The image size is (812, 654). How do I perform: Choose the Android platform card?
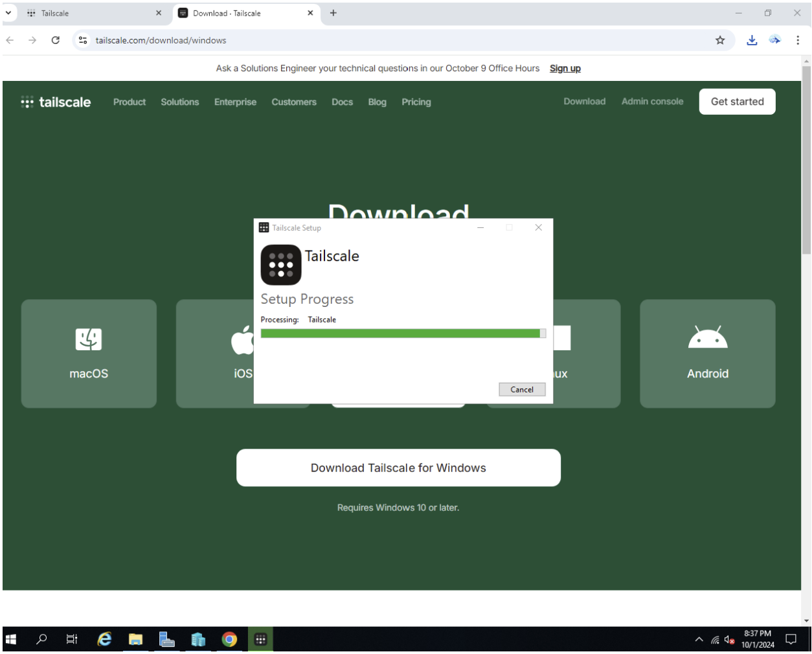[708, 354]
